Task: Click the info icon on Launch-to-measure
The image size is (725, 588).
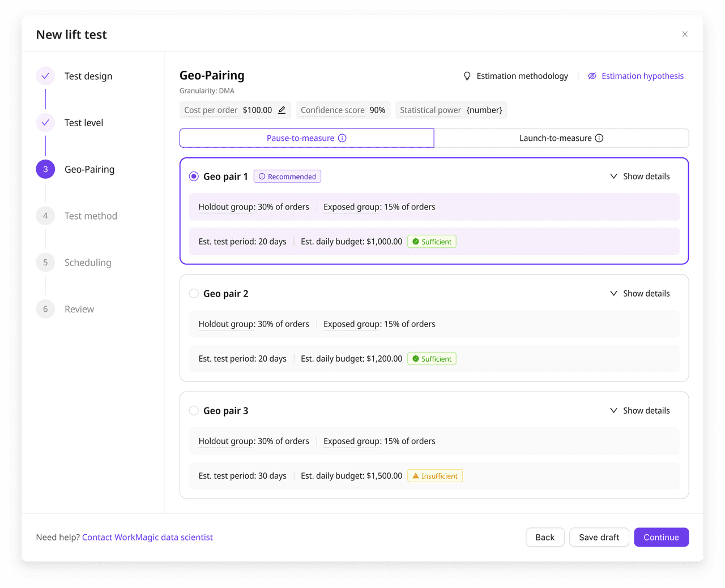Action: point(599,138)
